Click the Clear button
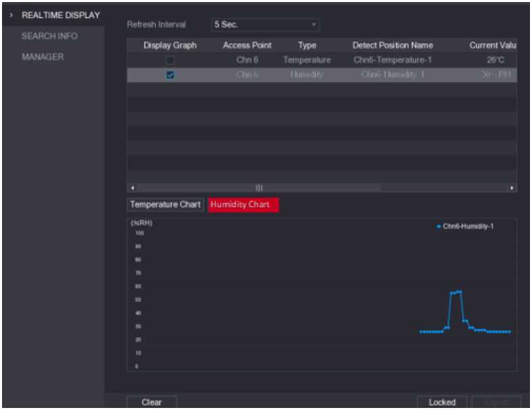Screen dimensions: 532x410 click(x=151, y=402)
